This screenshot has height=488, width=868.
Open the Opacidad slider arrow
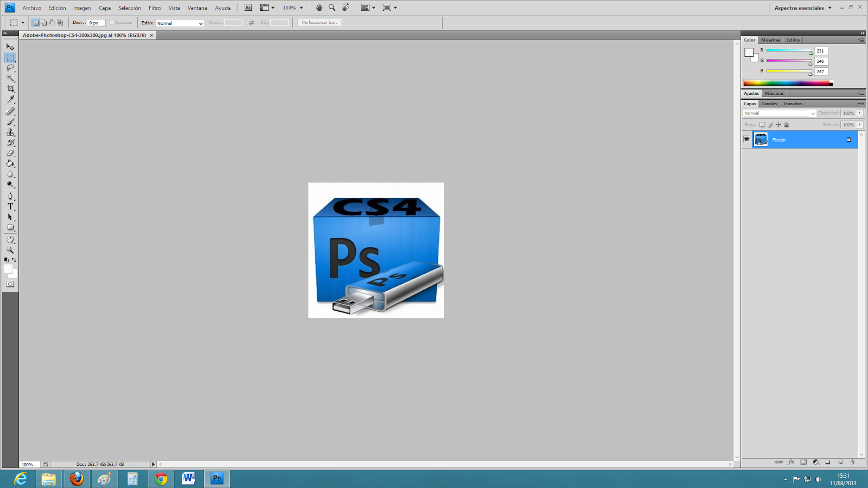point(860,113)
